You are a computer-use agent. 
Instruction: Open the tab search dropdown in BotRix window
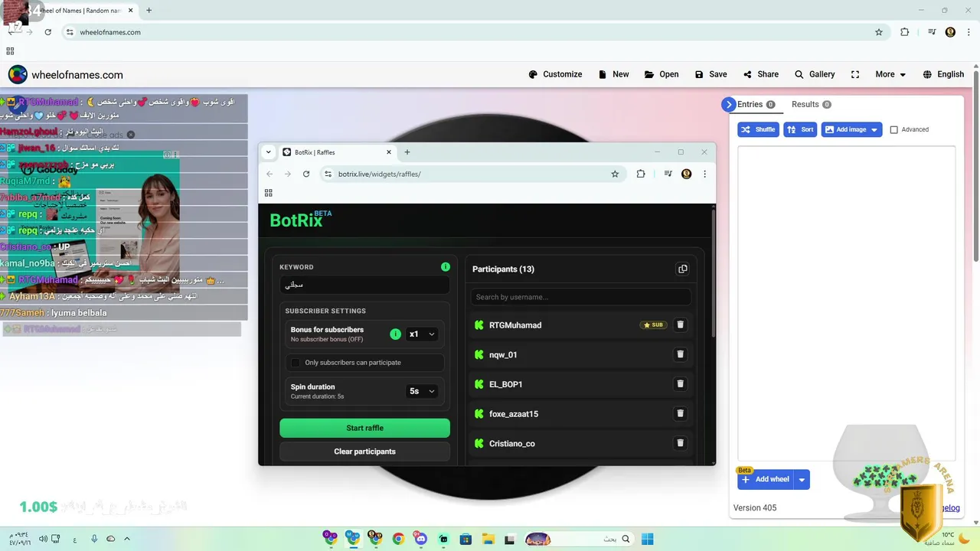click(x=269, y=152)
